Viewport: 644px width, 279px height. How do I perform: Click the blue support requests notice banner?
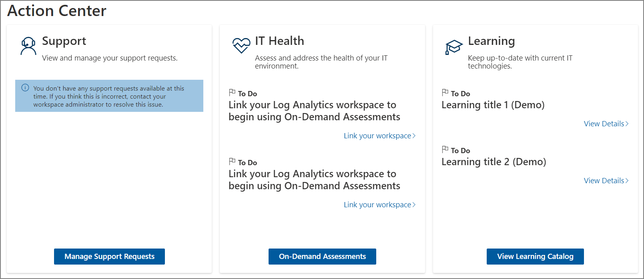(109, 96)
